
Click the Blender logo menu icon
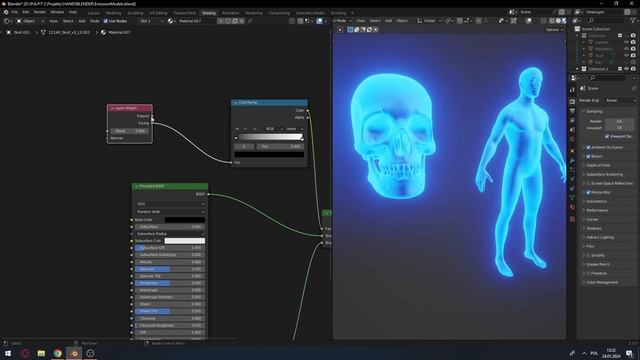tap(6, 12)
